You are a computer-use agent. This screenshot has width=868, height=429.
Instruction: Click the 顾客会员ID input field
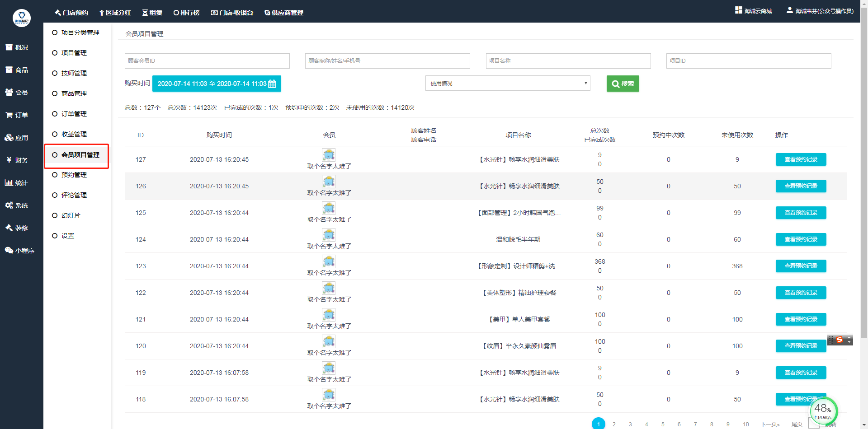[x=207, y=61]
